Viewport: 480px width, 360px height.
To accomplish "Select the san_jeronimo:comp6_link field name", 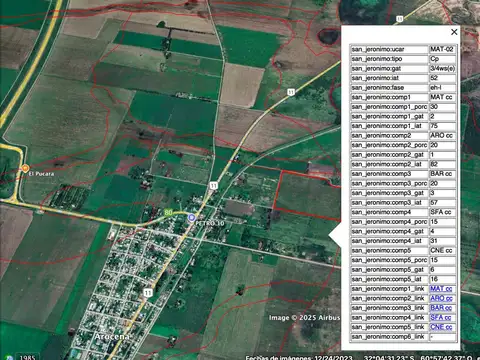I will tap(389, 337).
